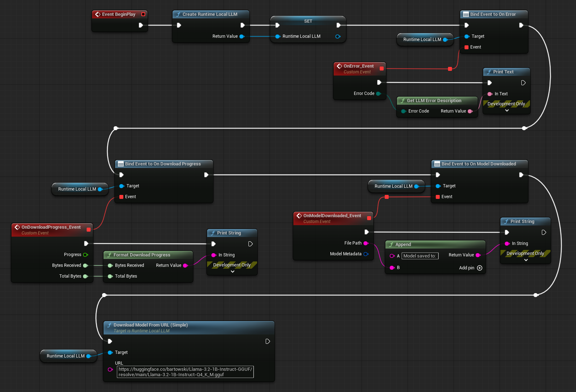Click the OnDownloadProgress_Event custom event icon
The height and width of the screenshot is (392, 576).
[x=17, y=227]
